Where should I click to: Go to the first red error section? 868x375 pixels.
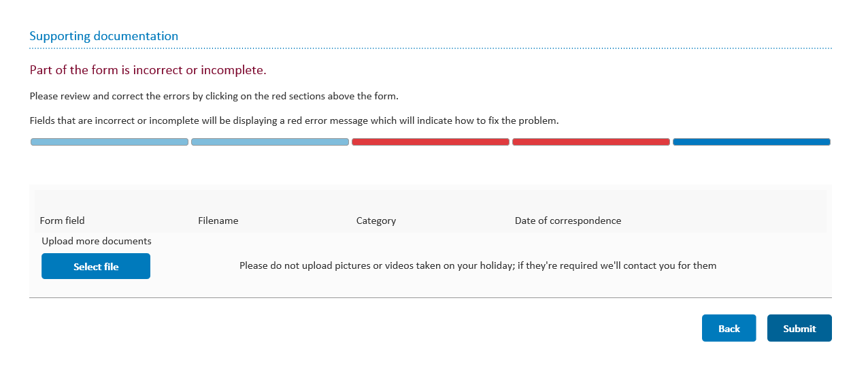431,142
